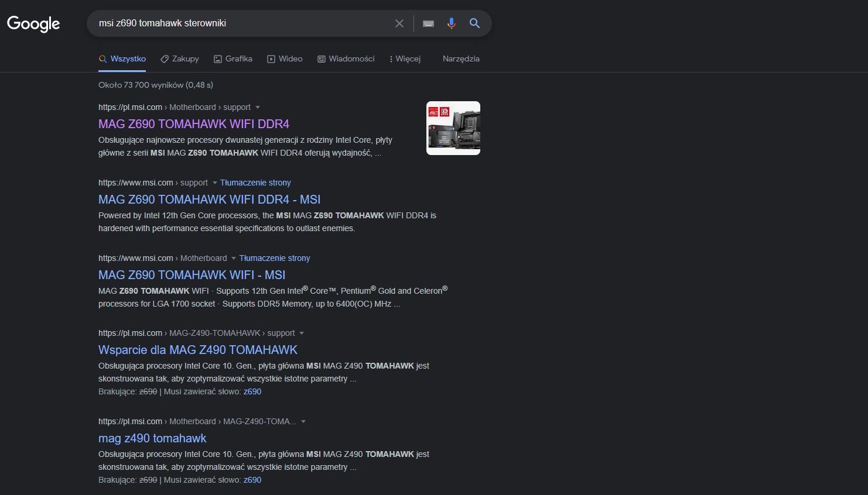Click the motherboard product thumbnail
Screen dimensions: 868x495
point(453,128)
